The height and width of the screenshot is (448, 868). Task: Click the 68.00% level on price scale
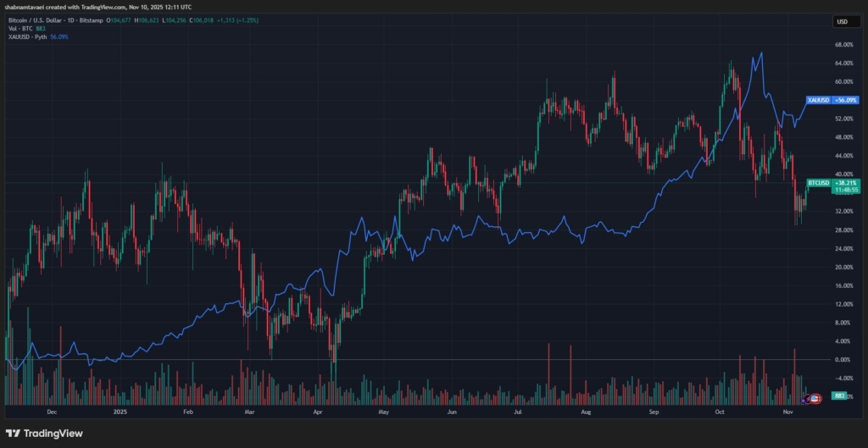845,45
